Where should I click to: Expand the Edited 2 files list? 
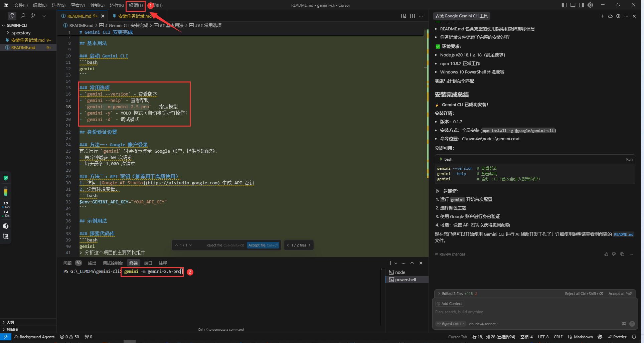tap(457, 294)
